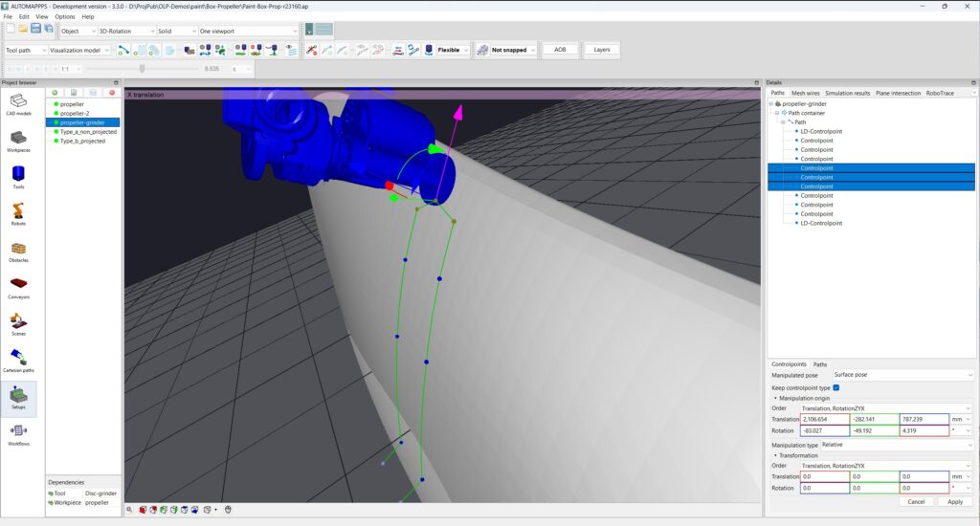Open the Tools section in sidebar
Viewport: 980px width, 526px height.
18,178
